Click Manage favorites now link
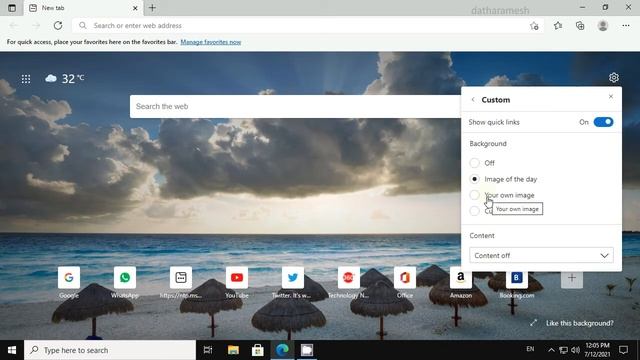 tap(211, 42)
